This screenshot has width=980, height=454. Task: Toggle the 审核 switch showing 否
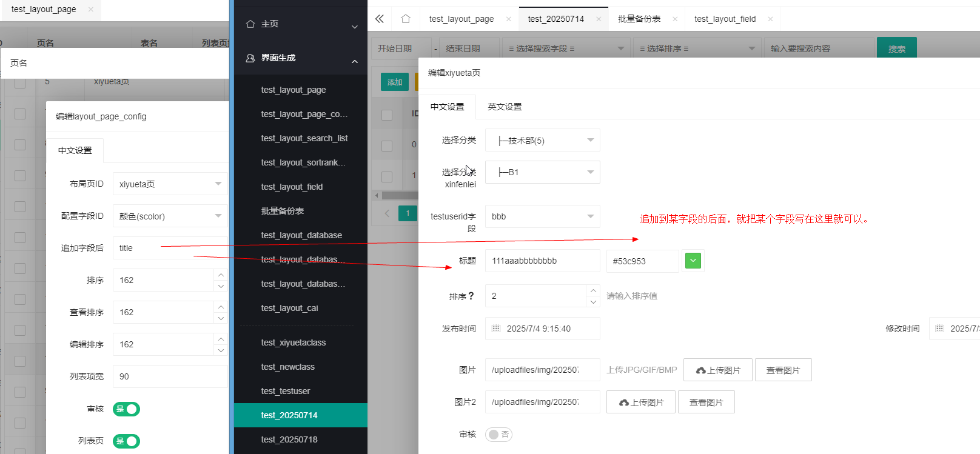[x=498, y=435]
